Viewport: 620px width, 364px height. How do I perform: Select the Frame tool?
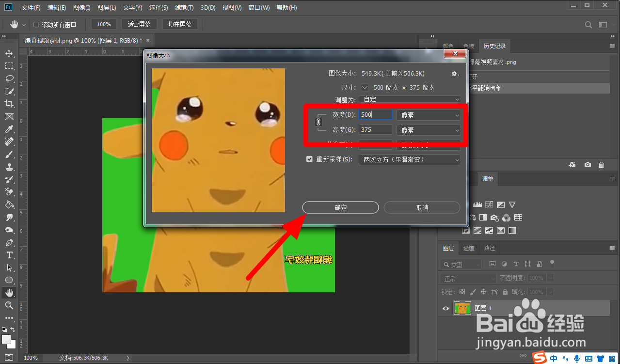tap(9, 116)
